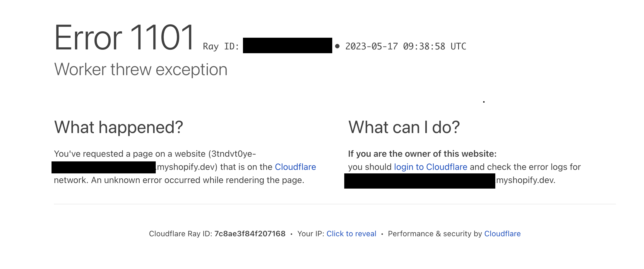Click the Cloudflare link in the footer
Screen dimensions: 644x269
pyautogui.click(x=502, y=234)
